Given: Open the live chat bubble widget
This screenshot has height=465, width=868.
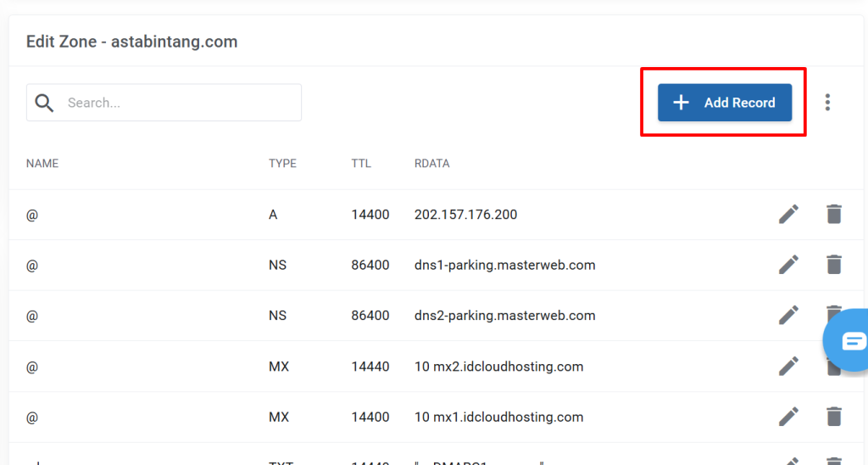Looking at the screenshot, I should point(851,341).
